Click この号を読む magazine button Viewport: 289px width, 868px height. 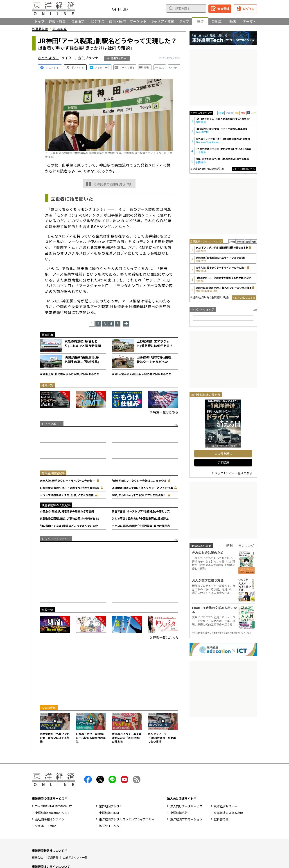[223, 454]
